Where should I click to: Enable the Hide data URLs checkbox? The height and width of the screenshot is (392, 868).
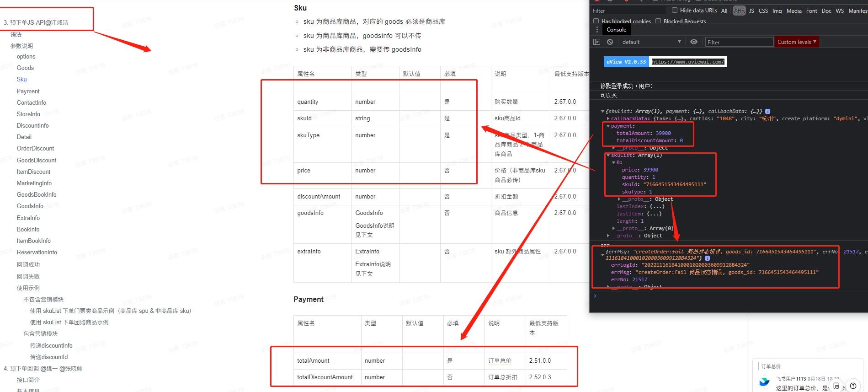[x=674, y=10]
